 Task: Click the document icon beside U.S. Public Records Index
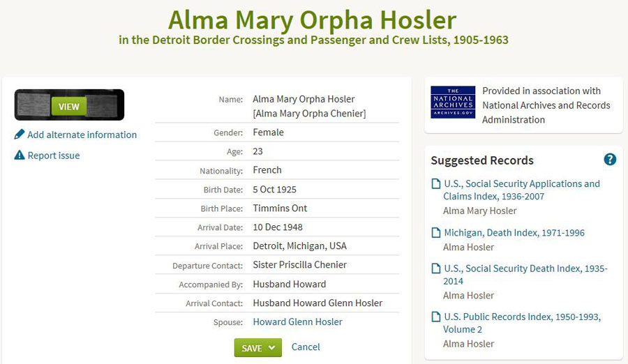436,317
